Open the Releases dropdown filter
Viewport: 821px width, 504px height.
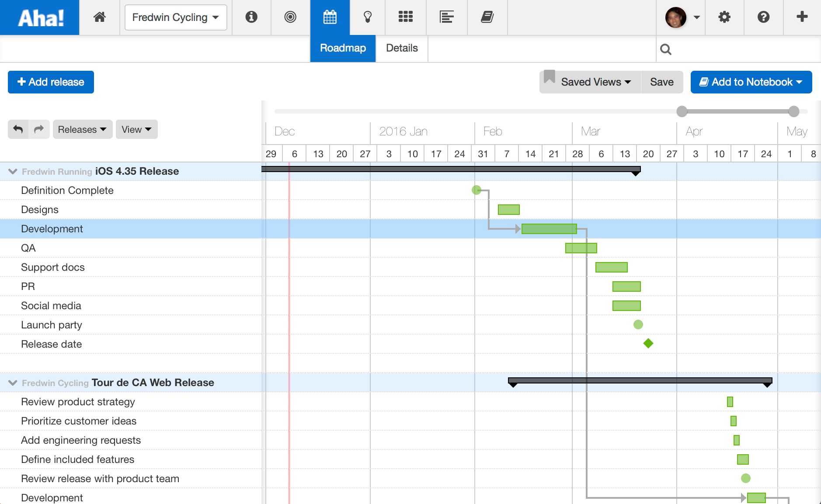point(82,129)
